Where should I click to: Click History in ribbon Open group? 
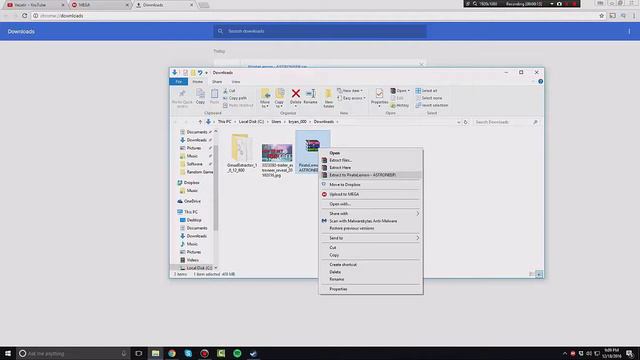(x=399, y=105)
